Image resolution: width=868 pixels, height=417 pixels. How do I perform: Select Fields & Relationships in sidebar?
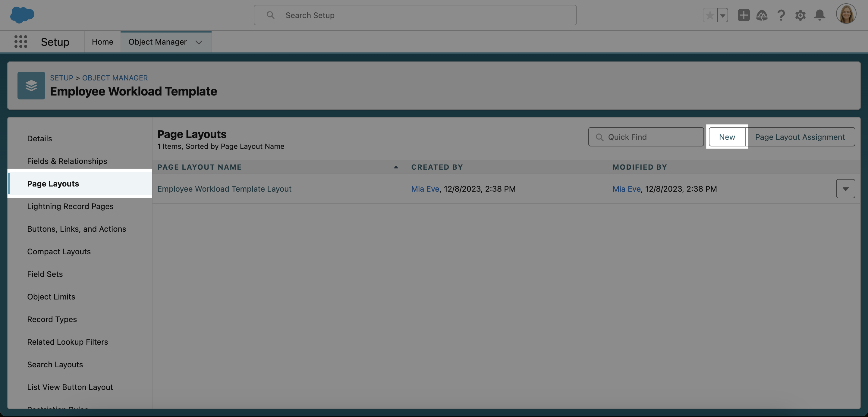point(67,161)
